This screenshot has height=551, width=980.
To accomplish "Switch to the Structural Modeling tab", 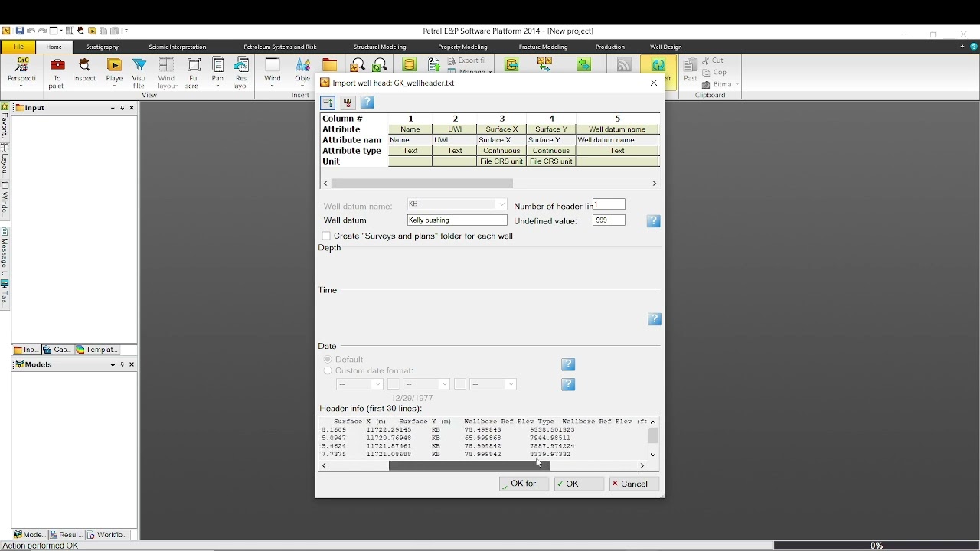I will pos(380,47).
